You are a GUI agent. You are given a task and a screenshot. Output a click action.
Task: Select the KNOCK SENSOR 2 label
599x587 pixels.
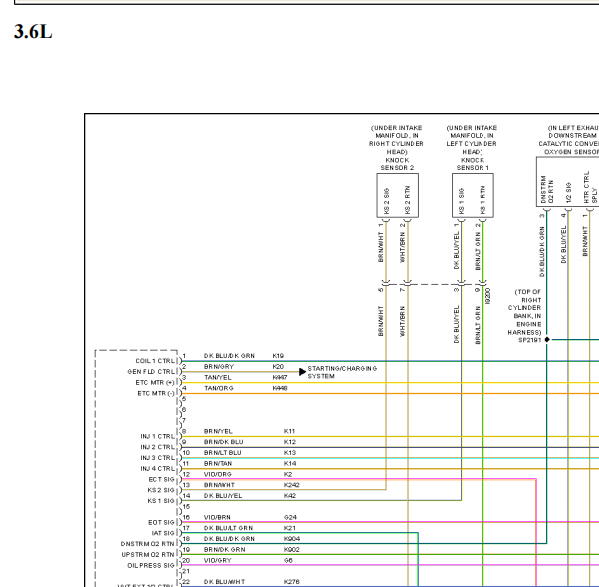click(x=397, y=164)
